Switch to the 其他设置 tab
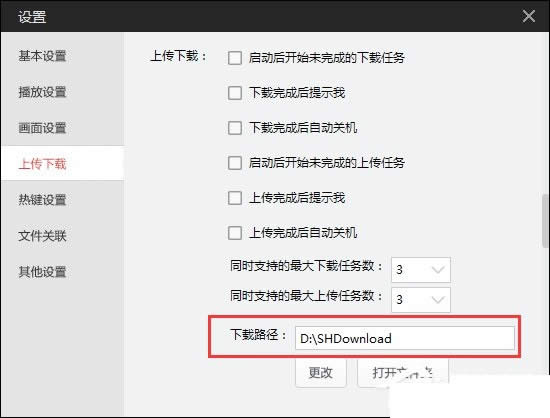Screen dimensions: 550x418 pos(42,272)
